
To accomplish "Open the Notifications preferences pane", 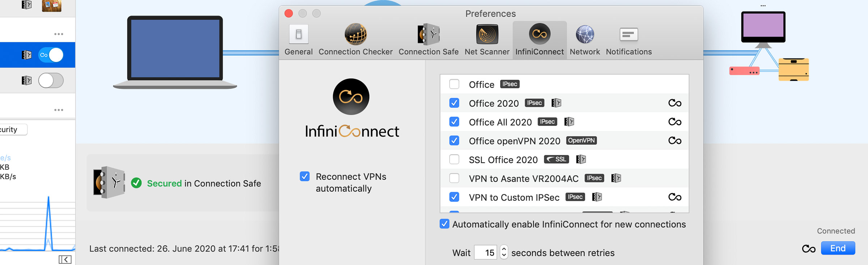I will click(x=629, y=40).
